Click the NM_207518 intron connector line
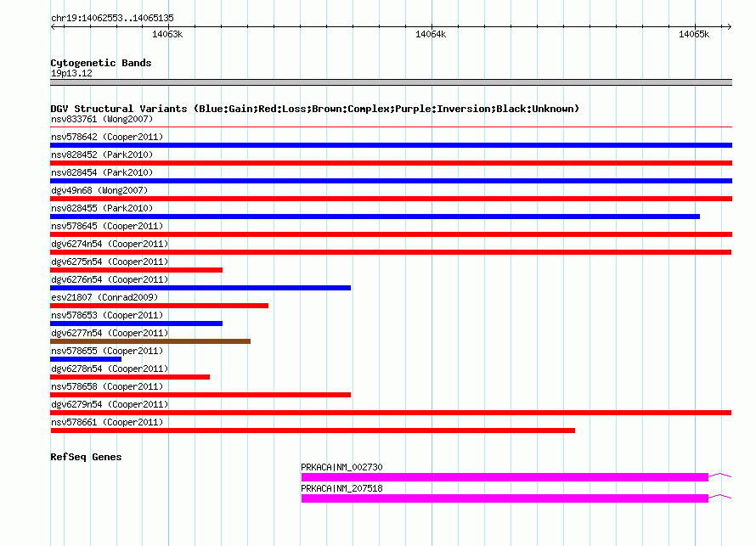756x546 pixels. [720, 497]
